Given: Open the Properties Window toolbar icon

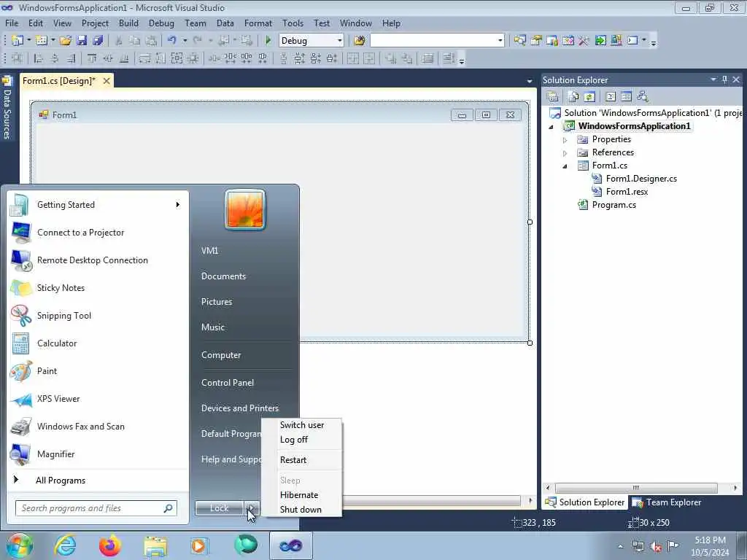Looking at the screenshot, I should 536,41.
